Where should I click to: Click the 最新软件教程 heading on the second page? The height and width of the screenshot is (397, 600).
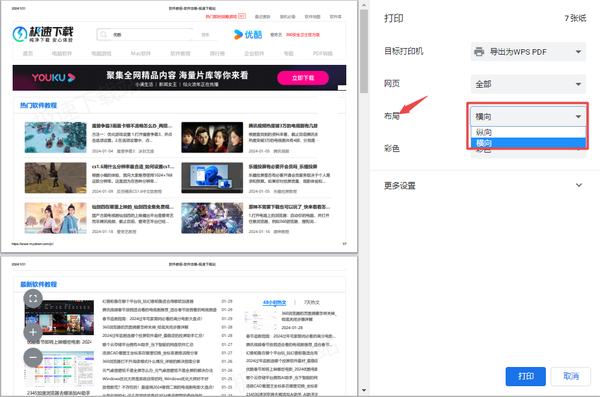pos(38,284)
